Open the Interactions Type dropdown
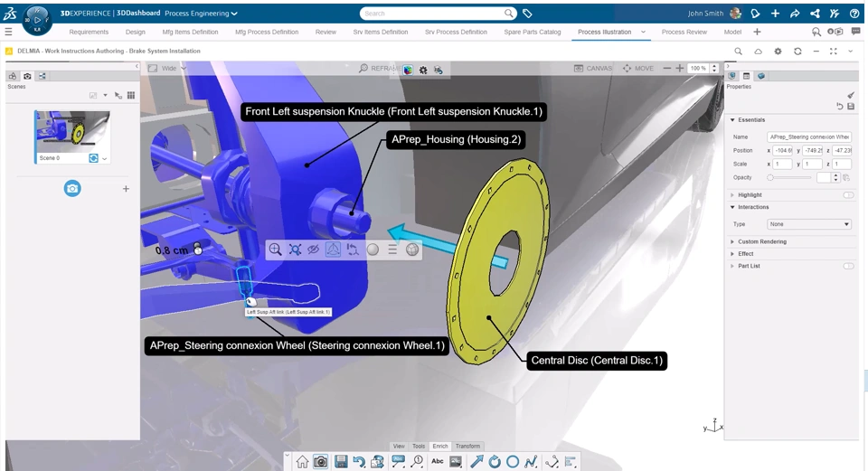868x471 pixels. point(809,224)
